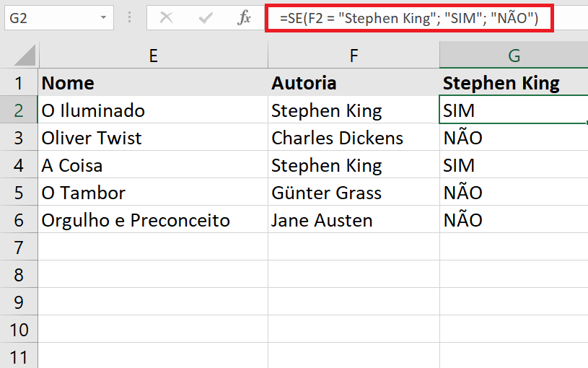Click cell with 'O Iluminado'
Screen dimensions: 588x368
pos(153,110)
